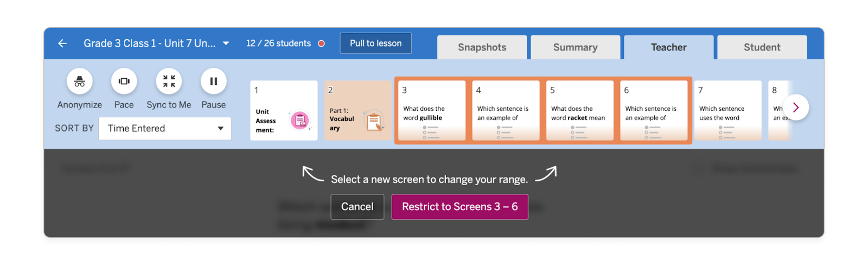Click the red recording status dot
The height and width of the screenshot is (265, 868).
(321, 43)
